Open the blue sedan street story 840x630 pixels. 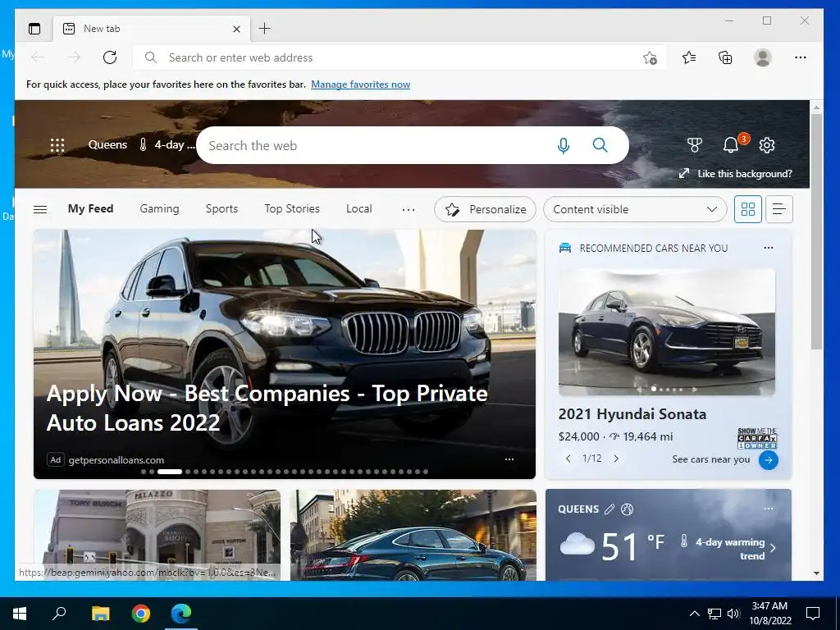pos(413,535)
